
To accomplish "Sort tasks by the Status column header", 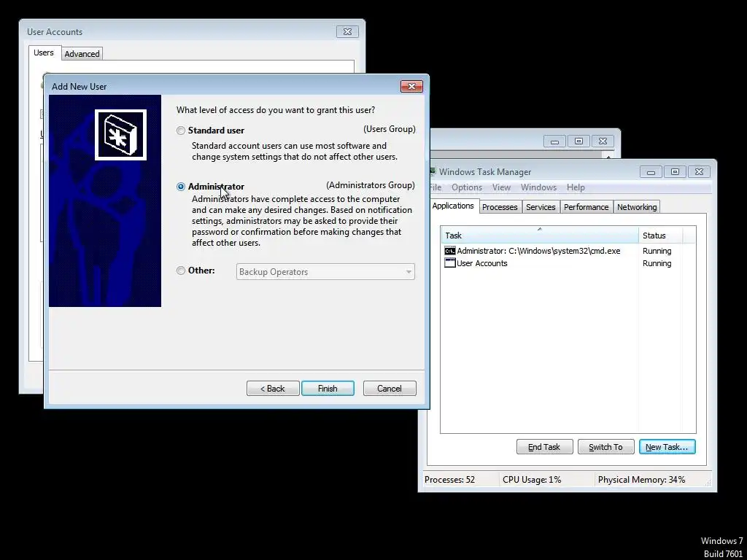I will pos(661,236).
